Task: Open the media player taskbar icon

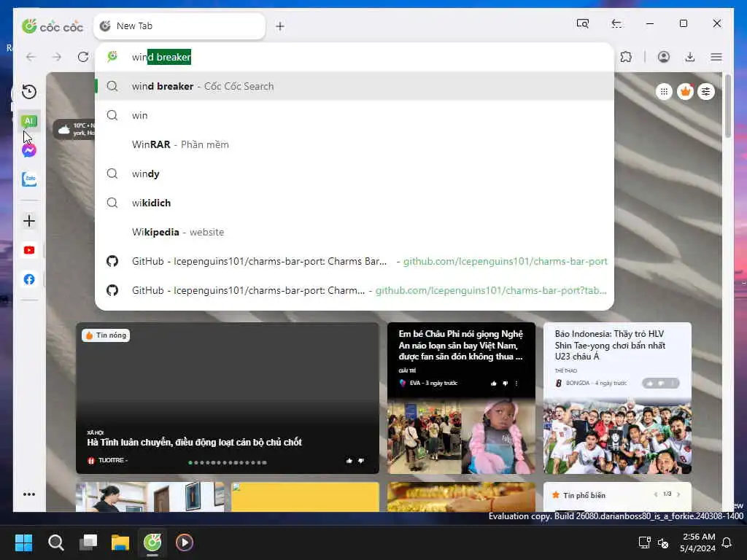Action: tap(185, 542)
